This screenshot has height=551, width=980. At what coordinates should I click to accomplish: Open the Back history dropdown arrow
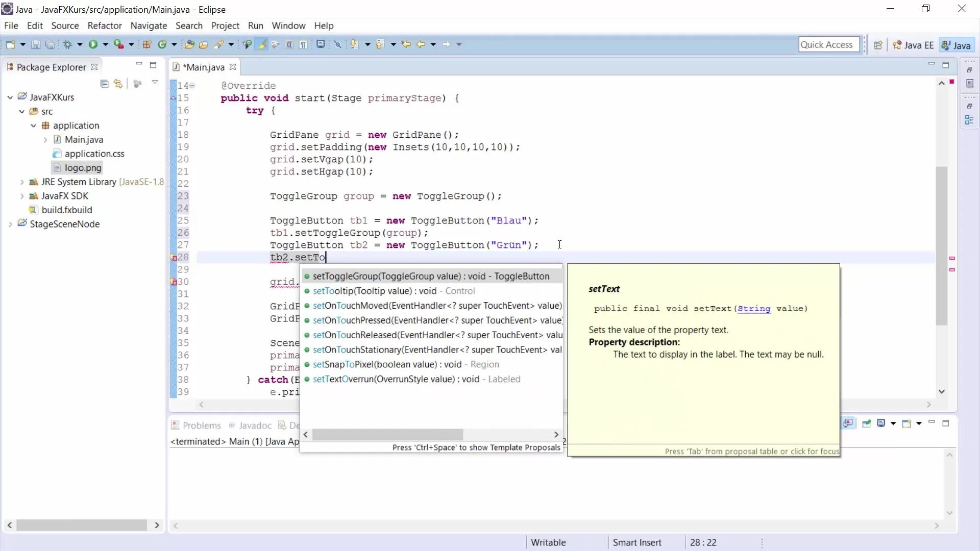coord(433,44)
